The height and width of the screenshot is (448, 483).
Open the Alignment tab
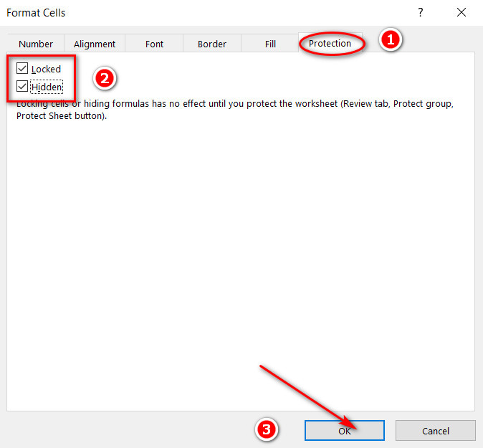[95, 44]
